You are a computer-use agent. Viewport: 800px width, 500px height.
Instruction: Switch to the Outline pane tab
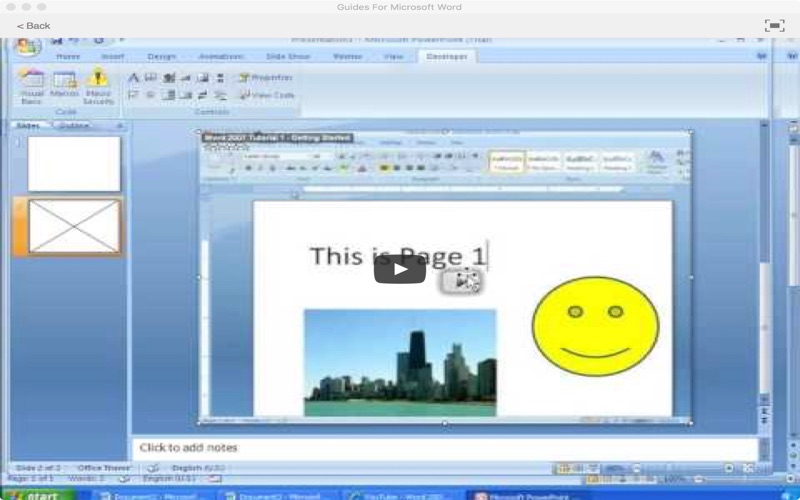coord(74,126)
